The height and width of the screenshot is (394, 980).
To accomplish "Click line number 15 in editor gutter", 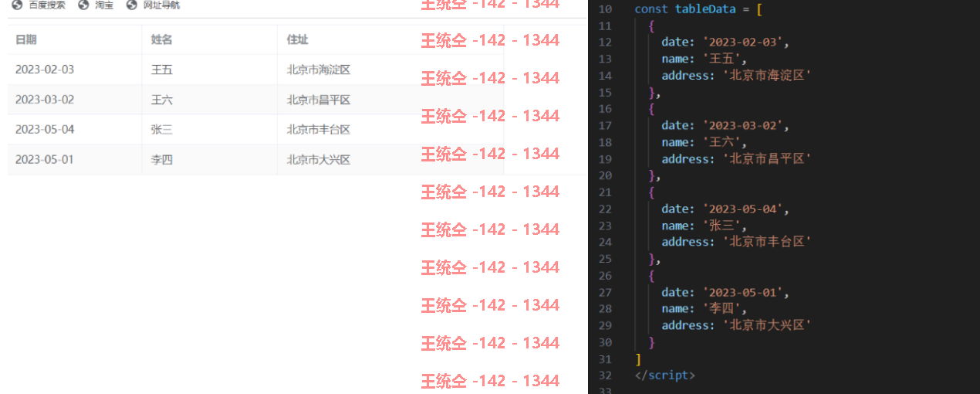I will pyautogui.click(x=605, y=93).
